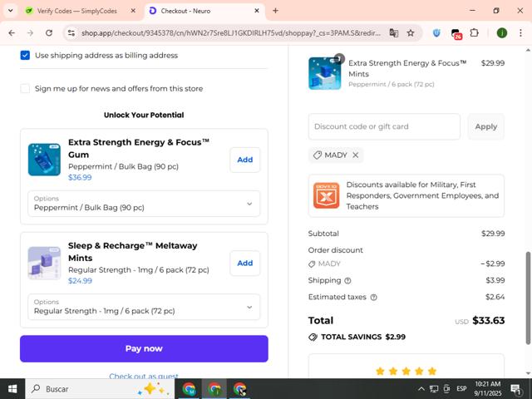Click the MADY discount tag icon
The width and height of the screenshot is (532, 399).
[x=318, y=155]
